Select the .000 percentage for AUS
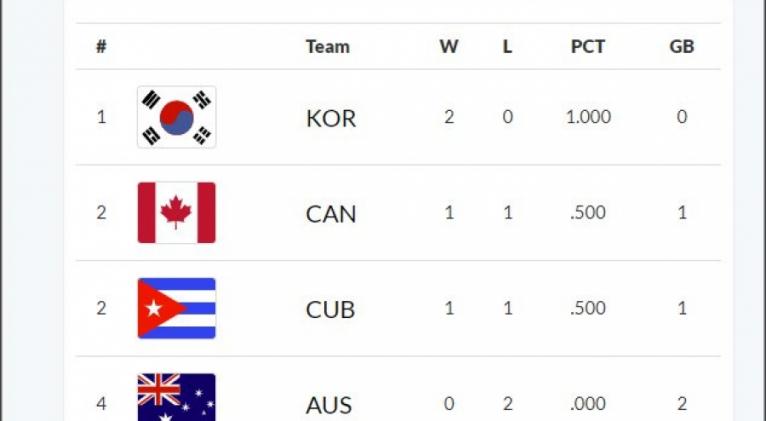The height and width of the screenshot is (421, 766). [x=588, y=404]
